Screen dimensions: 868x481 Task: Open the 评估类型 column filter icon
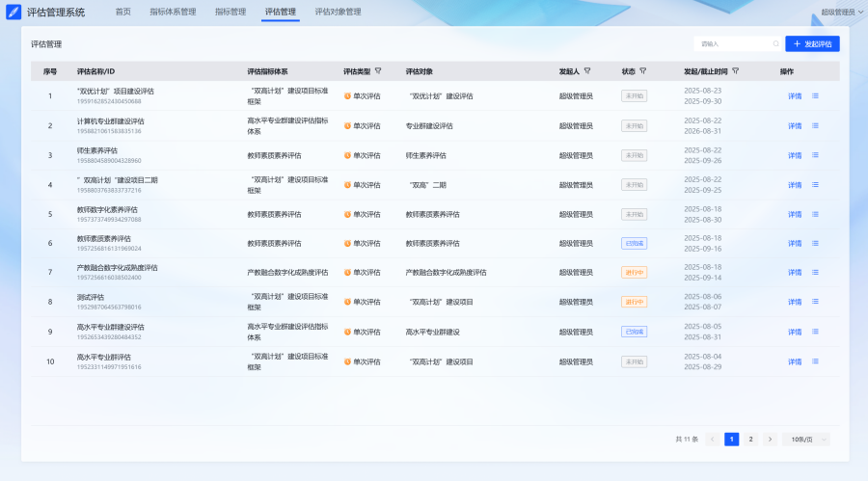coord(378,71)
